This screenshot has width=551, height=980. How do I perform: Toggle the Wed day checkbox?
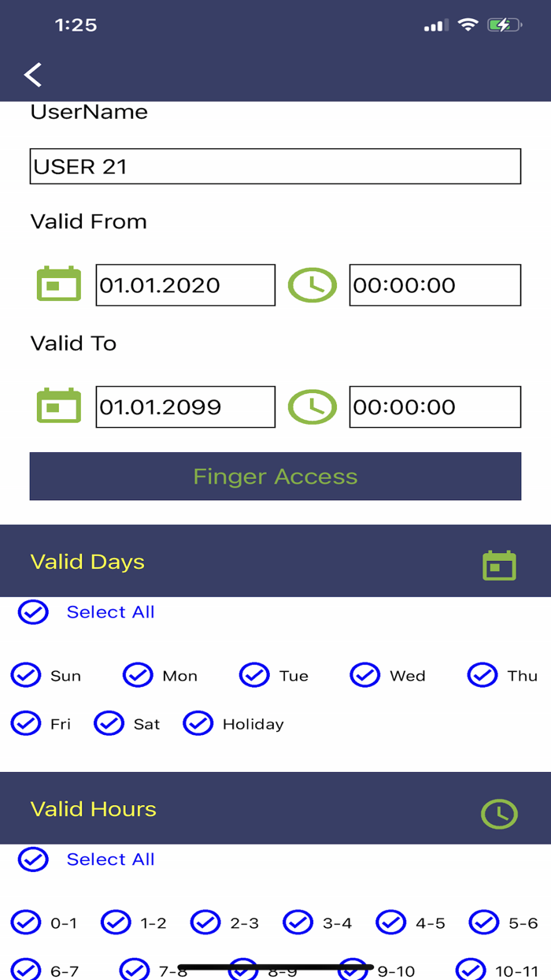[x=364, y=675]
